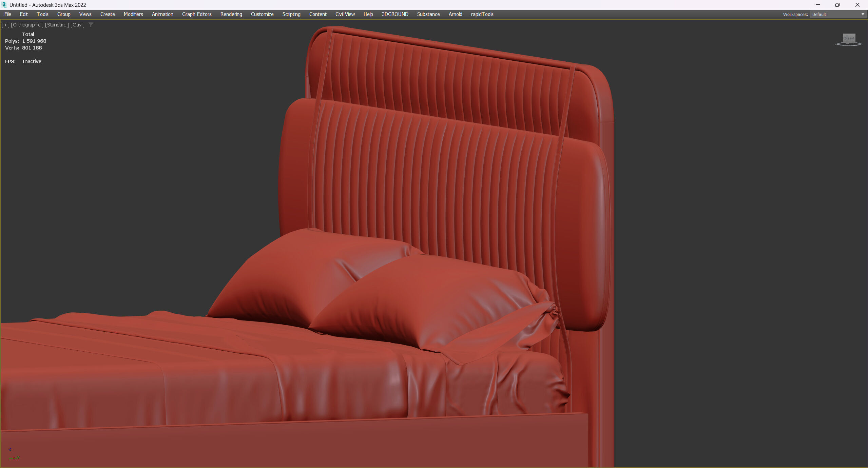
Task: Click the XYZ axis tripod in viewport
Action: 14,454
